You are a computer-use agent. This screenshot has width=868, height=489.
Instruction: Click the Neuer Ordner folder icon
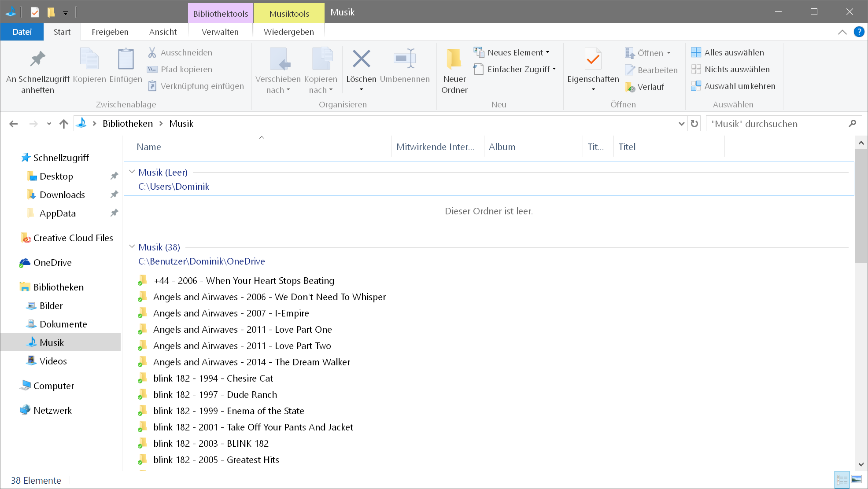pos(454,59)
